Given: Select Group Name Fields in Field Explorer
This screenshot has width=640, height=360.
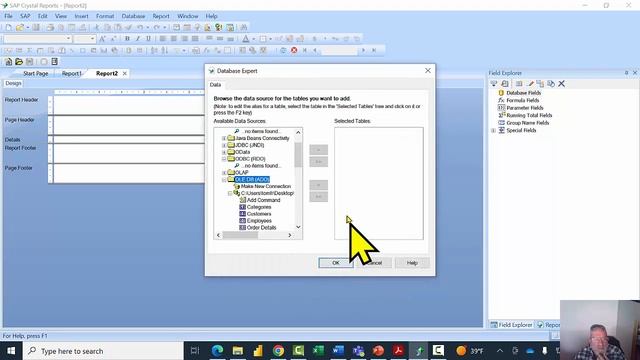Looking at the screenshot, I should pyautogui.click(x=527, y=123).
